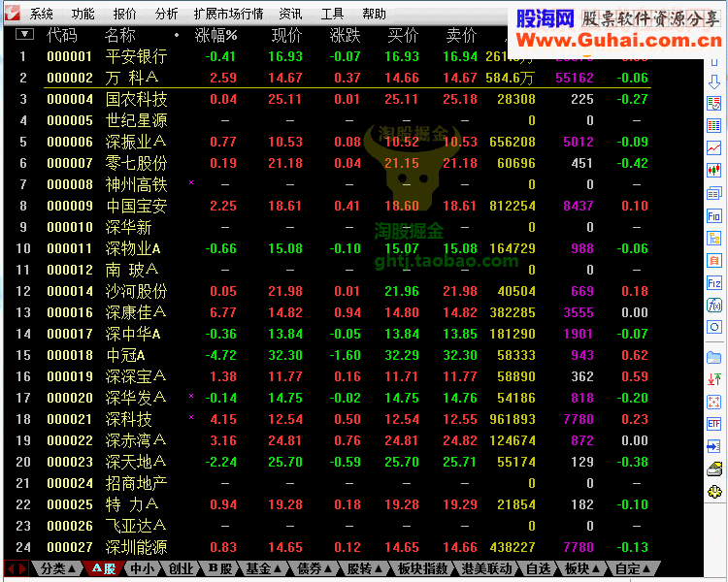Sort by the 名称 column header
Image resolution: width=728 pixels, height=582 pixels.
pyautogui.click(x=119, y=35)
